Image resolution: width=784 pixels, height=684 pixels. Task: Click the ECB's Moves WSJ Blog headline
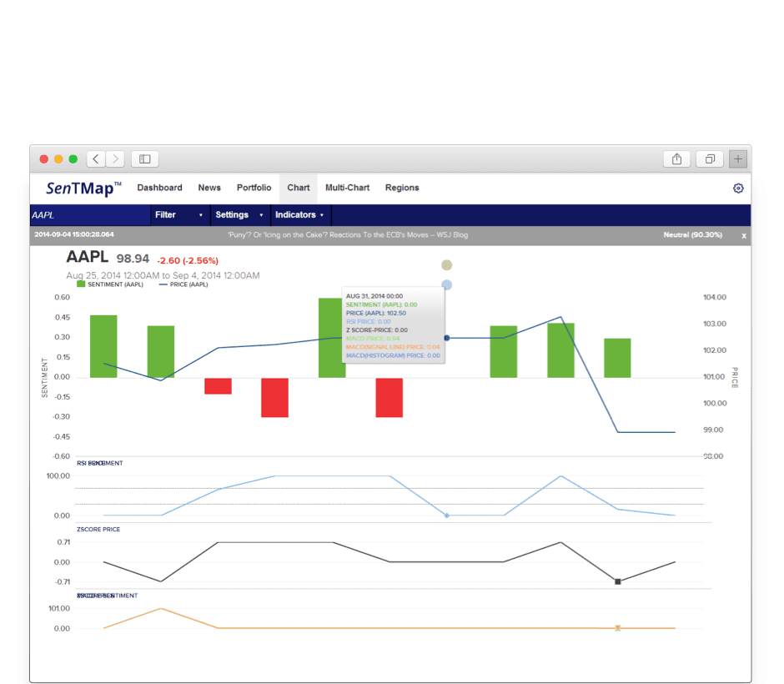click(x=348, y=235)
